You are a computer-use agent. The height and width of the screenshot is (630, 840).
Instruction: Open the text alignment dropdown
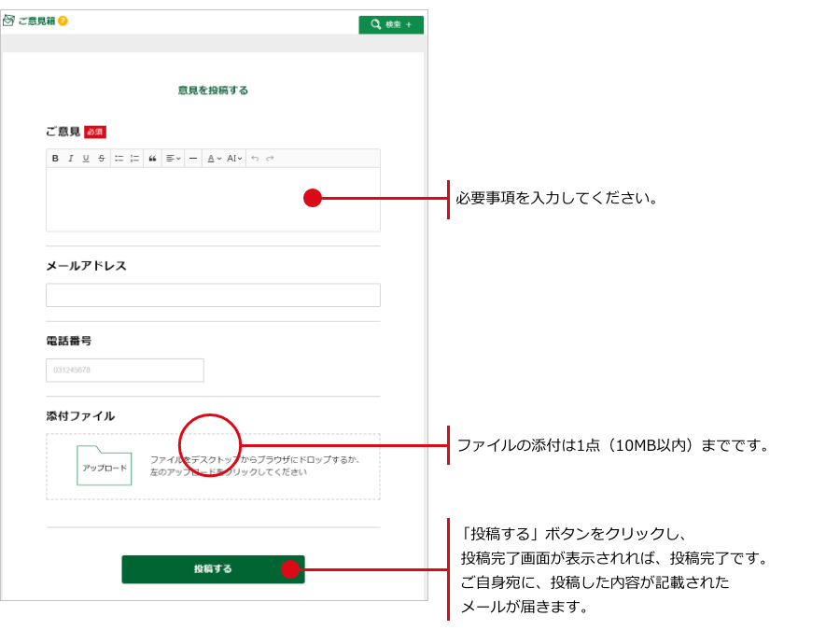pyautogui.click(x=173, y=159)
